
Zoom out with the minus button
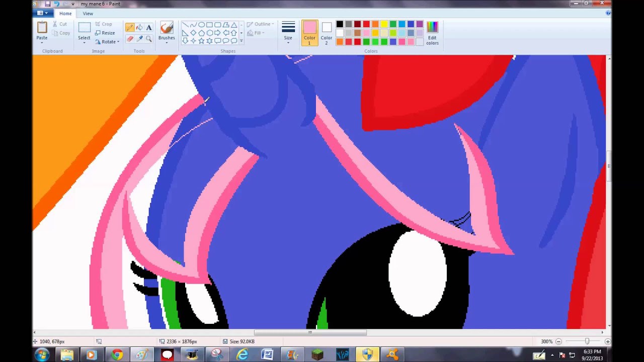[559, 341]
